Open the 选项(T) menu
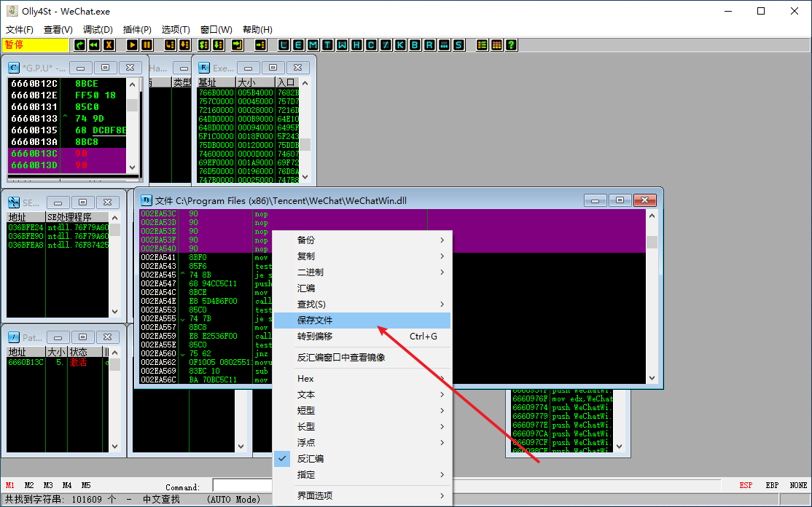Screen dimensions: 812x507 tap(176, 29)
